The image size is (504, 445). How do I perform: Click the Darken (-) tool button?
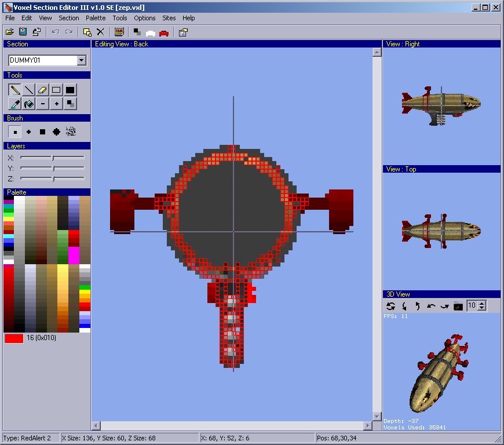42,104
